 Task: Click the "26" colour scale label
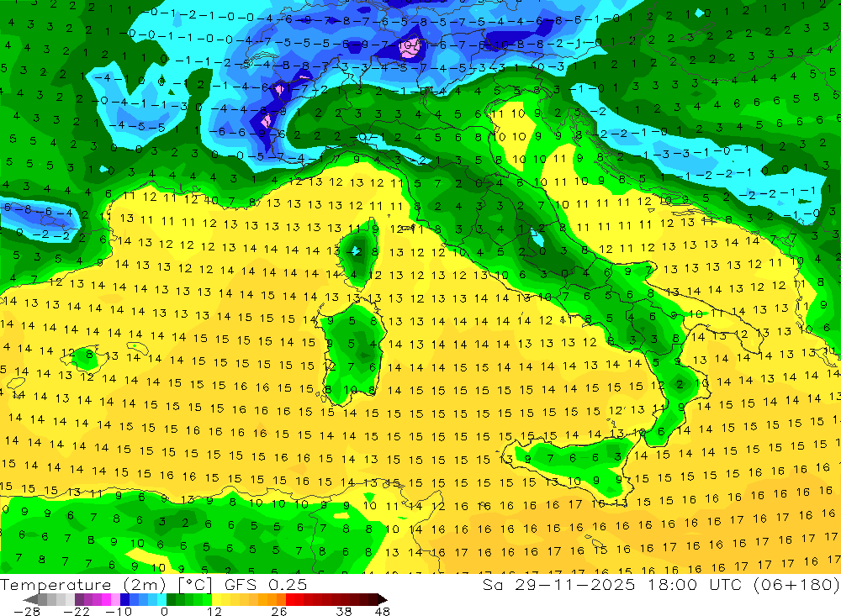point(279,611)
